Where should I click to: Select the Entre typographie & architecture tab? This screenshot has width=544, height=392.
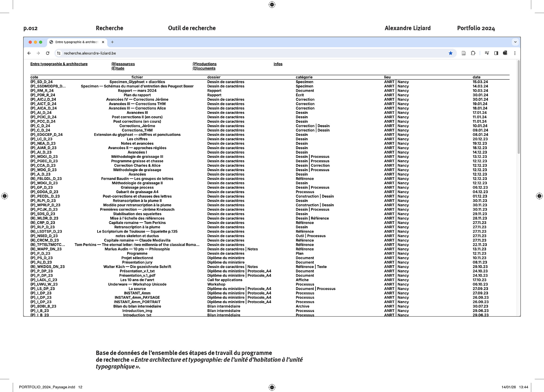[x=76, y=42]
